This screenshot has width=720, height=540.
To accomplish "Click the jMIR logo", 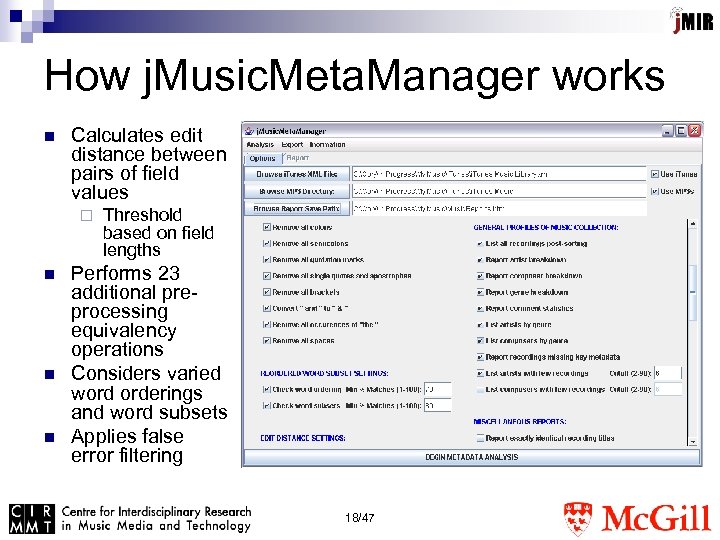I will pos(692,21).
